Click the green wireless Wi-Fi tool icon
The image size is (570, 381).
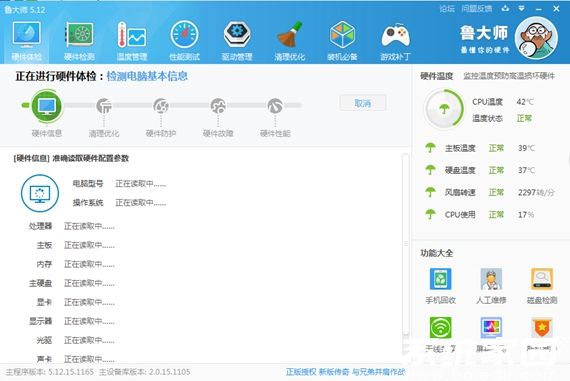pos(441,327)
